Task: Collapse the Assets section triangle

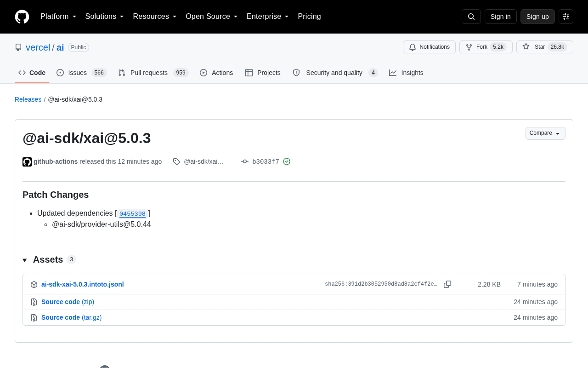Action: 25,260
